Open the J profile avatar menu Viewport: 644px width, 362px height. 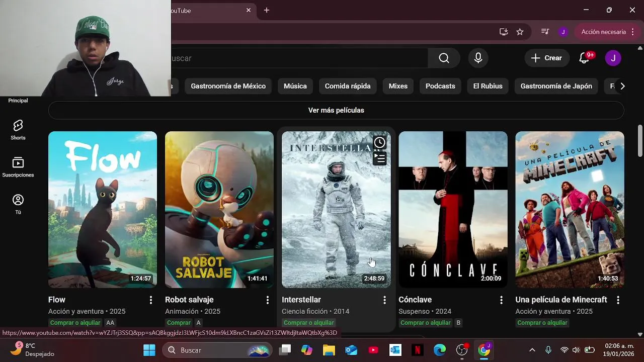coord(613,58)
